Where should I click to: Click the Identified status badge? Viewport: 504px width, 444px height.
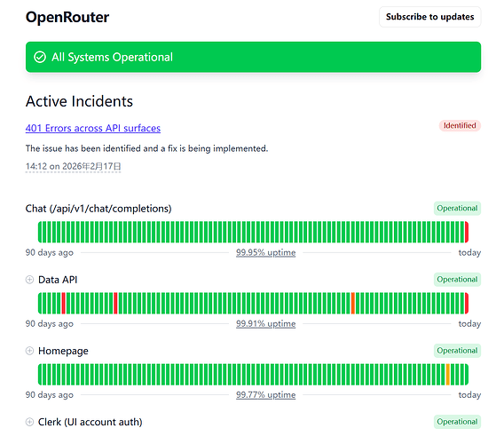coord(460,125)
